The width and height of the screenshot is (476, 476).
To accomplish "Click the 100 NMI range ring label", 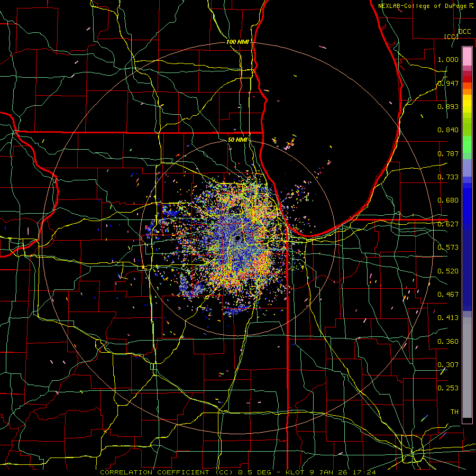I will coord(237,42).
